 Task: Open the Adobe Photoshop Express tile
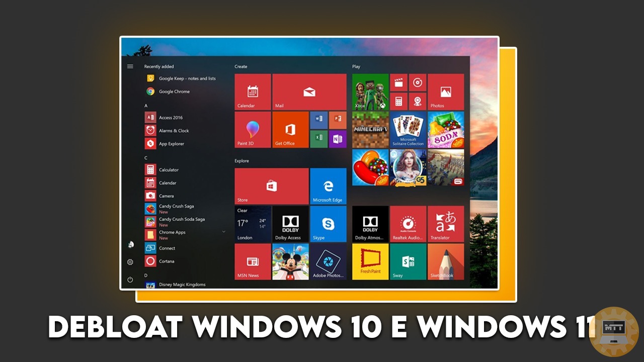[329, 261]
